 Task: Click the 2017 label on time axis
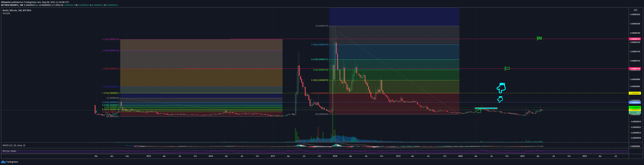[x=273, y=156]
